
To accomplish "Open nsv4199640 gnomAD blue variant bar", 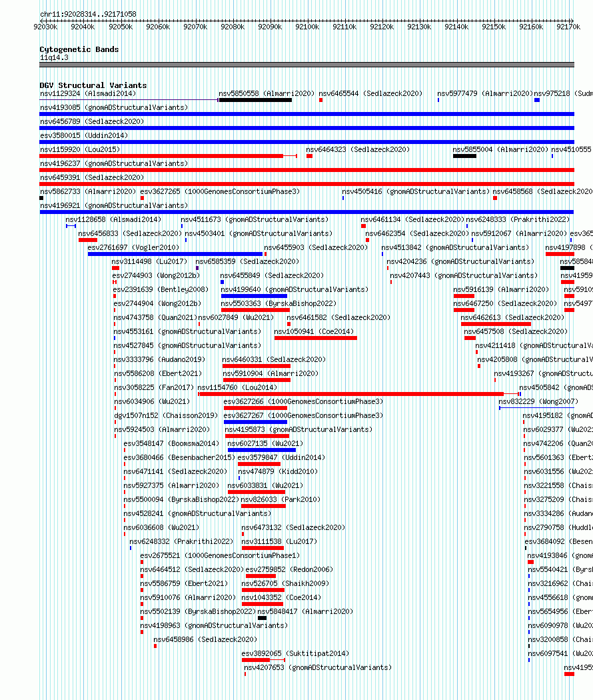I will (x=254, y=296).
